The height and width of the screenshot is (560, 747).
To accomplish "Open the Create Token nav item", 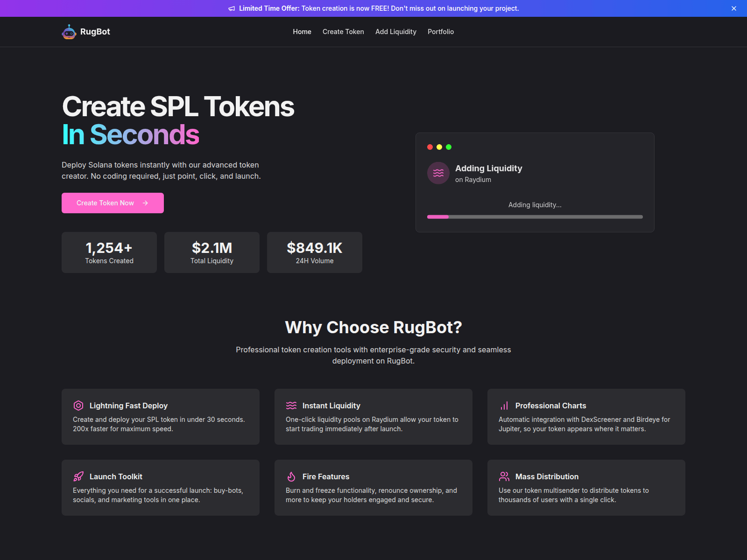I will (343, 32).
